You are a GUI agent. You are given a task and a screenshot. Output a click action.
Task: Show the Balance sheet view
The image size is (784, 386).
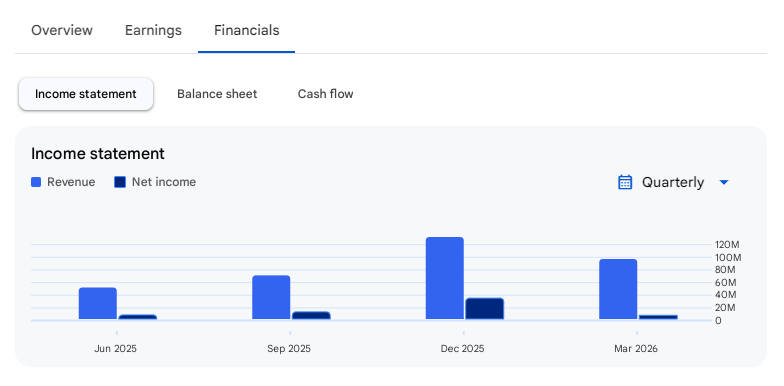[x=217, y=94]
